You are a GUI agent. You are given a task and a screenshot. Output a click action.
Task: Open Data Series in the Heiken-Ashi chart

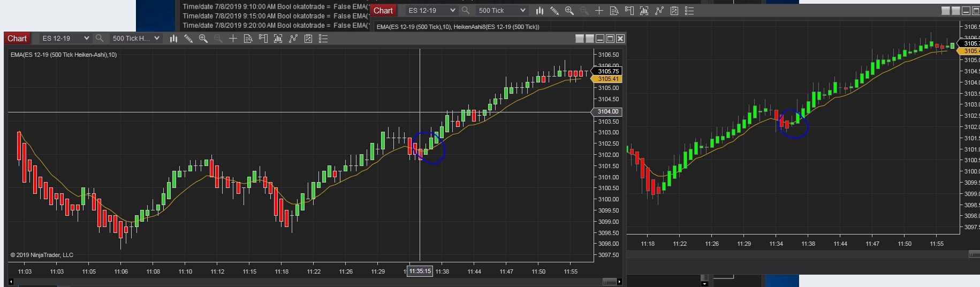(173, 39)
